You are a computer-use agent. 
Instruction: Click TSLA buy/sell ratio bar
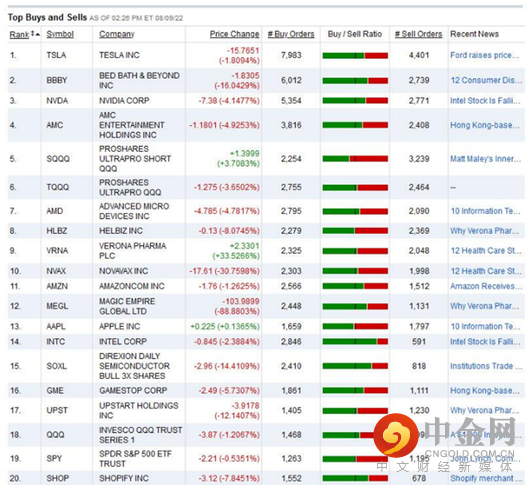pos(355,55)
